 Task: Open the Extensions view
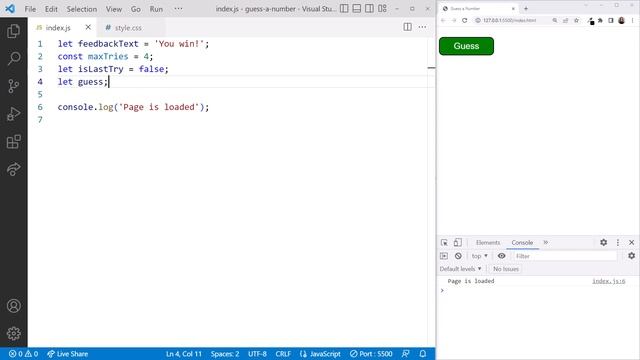coord(13,142)
